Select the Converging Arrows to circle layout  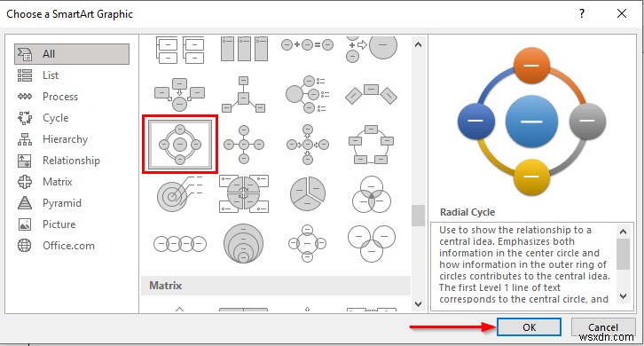coord(180,95)
